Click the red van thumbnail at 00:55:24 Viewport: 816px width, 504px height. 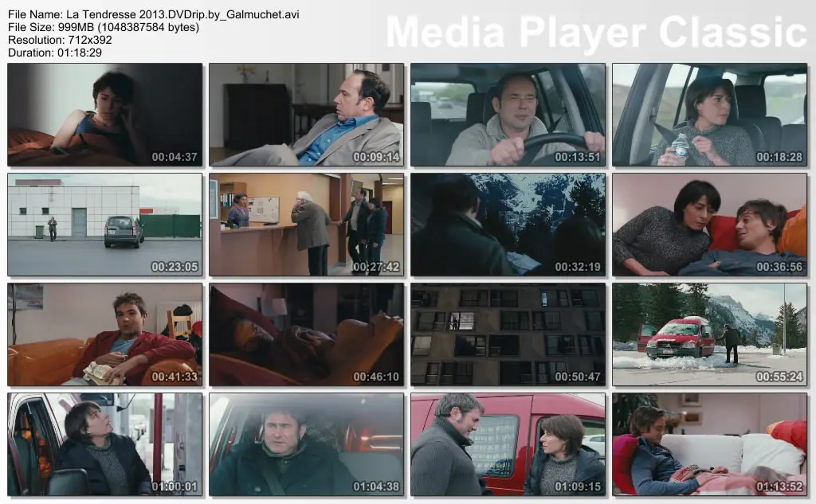710,334
